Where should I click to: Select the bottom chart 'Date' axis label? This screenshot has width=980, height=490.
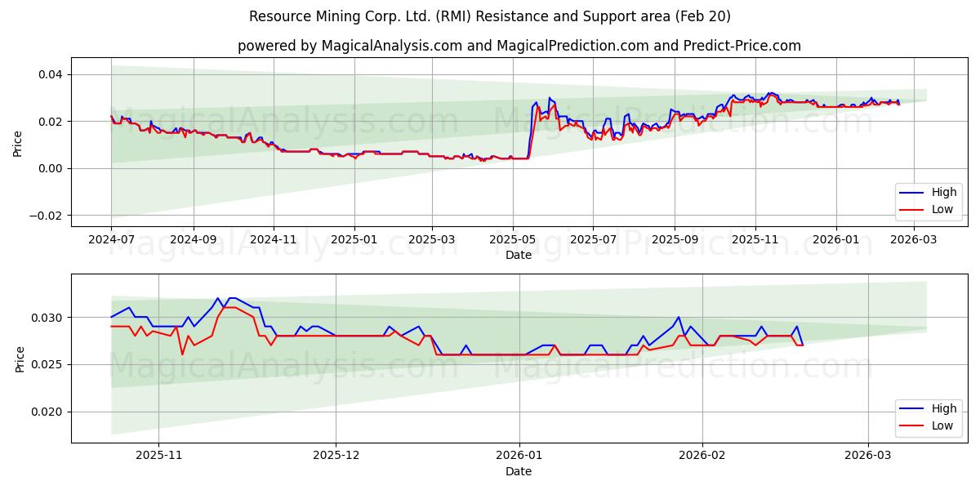tap(519, 471)
